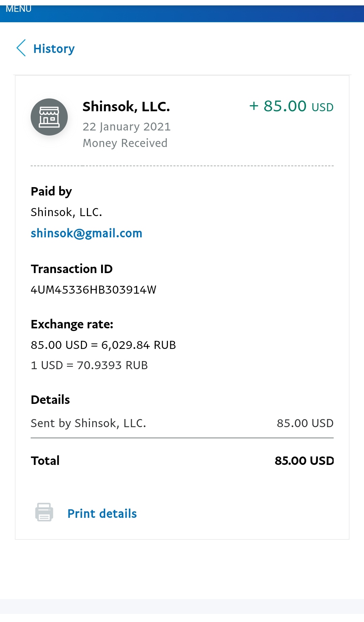Select the Shinsok, LLC. transaction title

tap(126, 107)
